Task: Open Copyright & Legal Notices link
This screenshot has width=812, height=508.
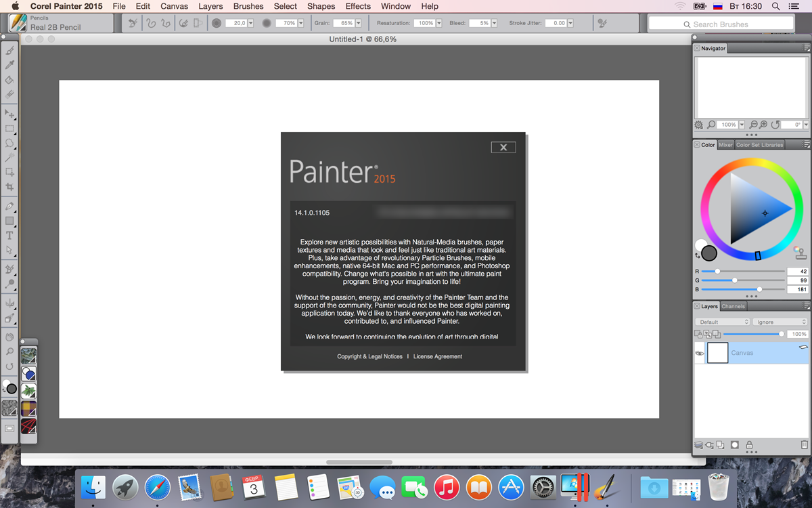Action: click(369, 356)
